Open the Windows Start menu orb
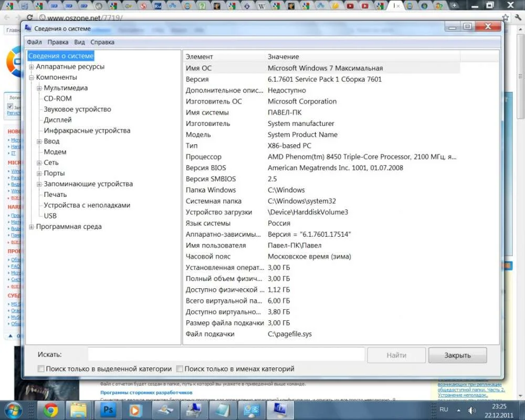The height and width of the screenshot is (420, 525). coord(13,410)
